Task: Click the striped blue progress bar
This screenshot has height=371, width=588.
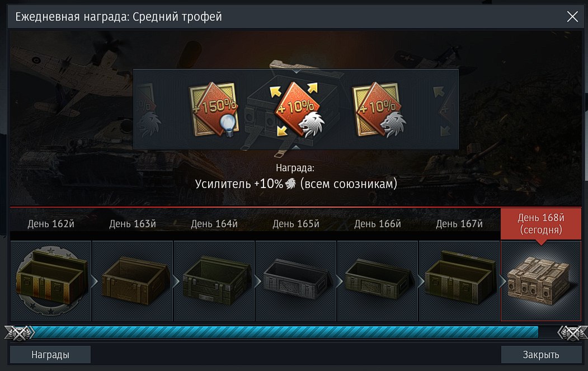Action: [286, 332]
